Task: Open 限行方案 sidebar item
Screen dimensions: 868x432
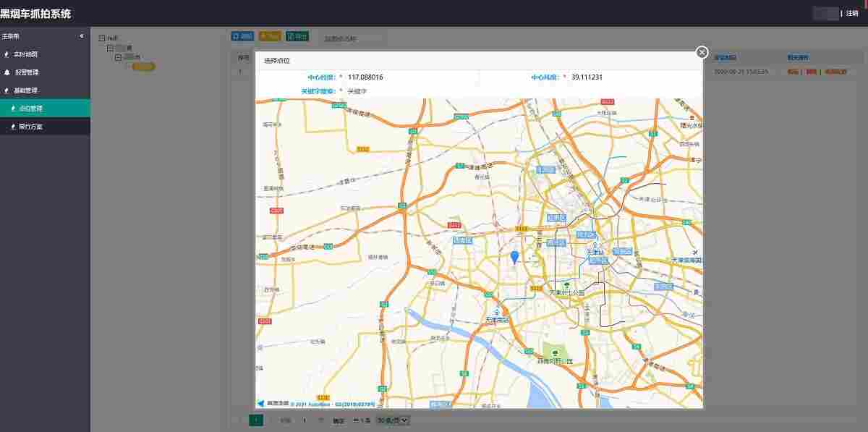Action: click(x=30, y=127)
